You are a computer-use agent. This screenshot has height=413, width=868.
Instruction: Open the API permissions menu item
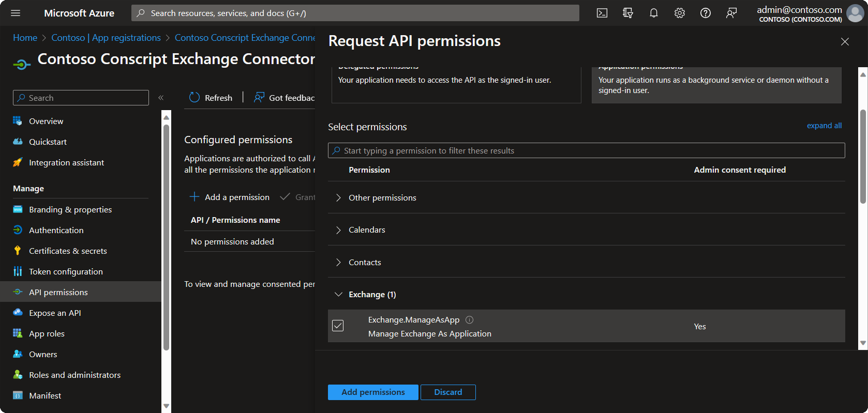tap(81, 292)
